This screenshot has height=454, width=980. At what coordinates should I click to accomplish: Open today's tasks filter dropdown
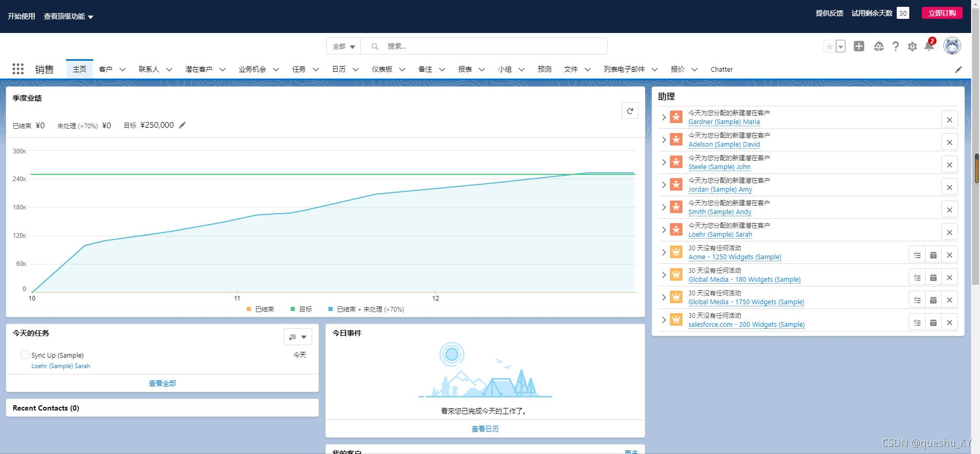coord(298,337)
